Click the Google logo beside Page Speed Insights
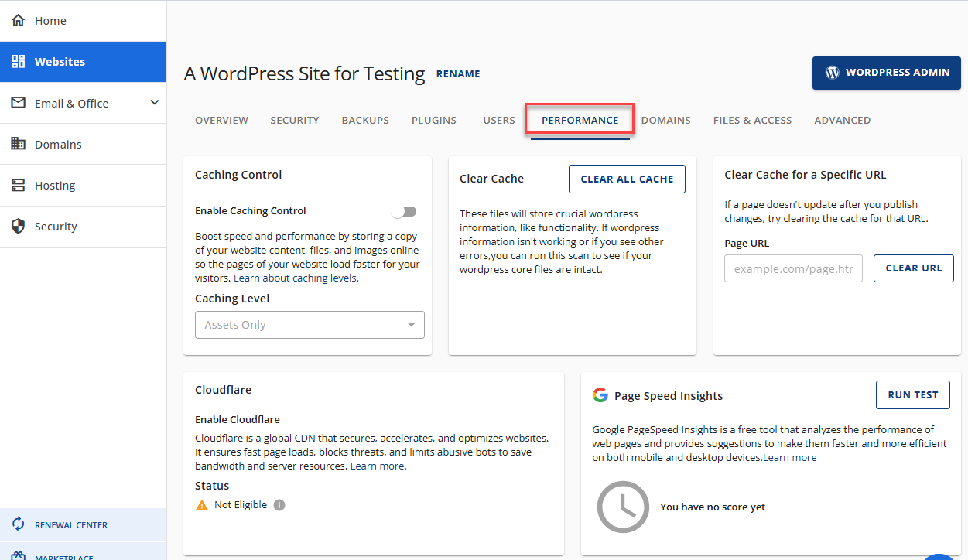Screen dimensions: 968x560 click(x=600, y=395)
